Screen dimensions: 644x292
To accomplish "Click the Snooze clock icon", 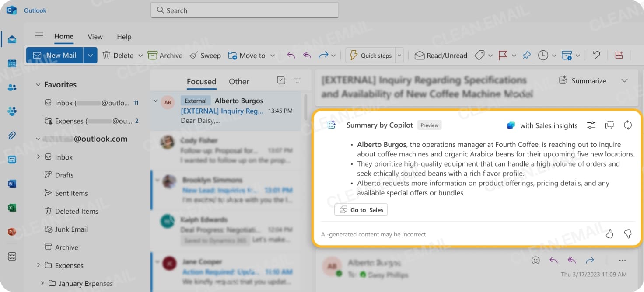I will (543, 56).
